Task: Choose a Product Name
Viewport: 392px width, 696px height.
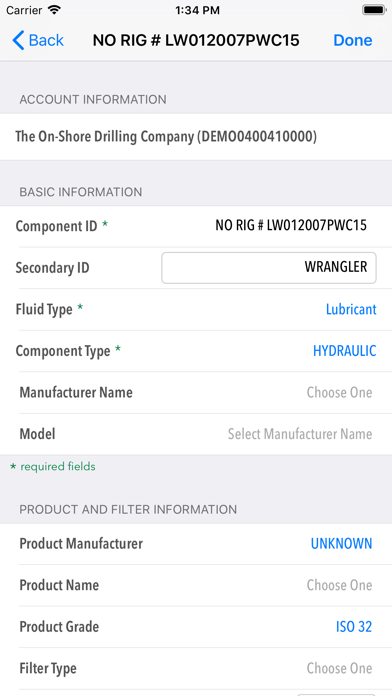Action: coord(196,585)
